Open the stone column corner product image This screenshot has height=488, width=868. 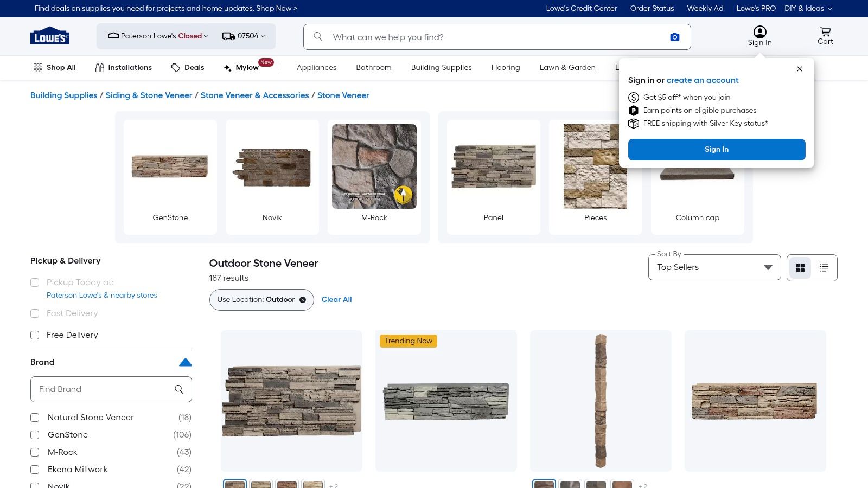click(x=601, y=401)
